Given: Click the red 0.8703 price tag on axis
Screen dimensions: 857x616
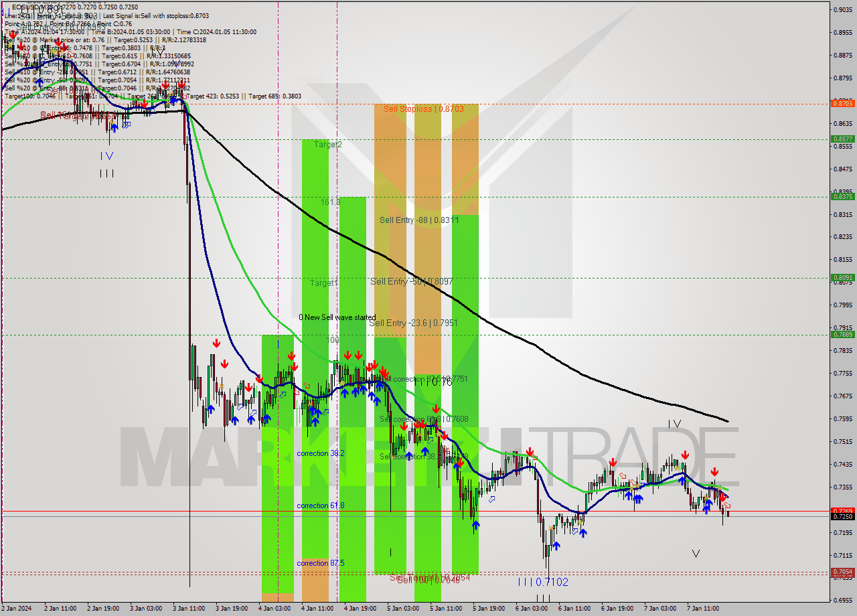Looking at the screenshot, I should click(x=842, y=103).
